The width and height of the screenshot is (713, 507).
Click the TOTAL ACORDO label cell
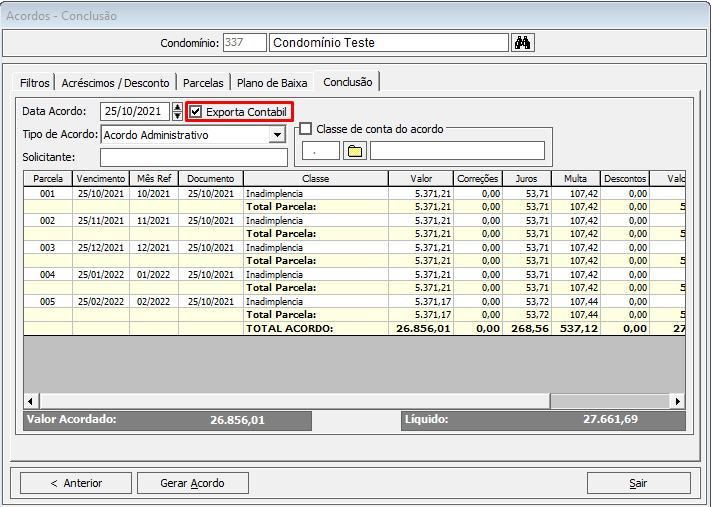(316, 328)
